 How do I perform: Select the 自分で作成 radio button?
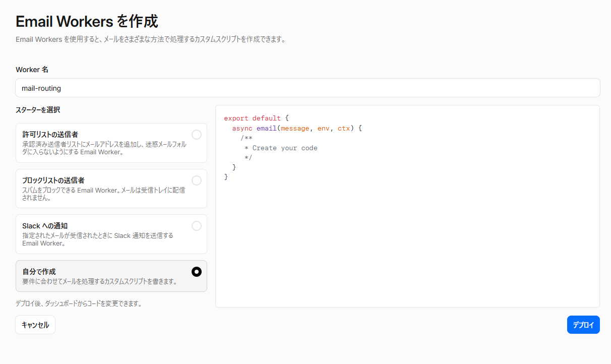pyautogui.click(x=197, y=272)
